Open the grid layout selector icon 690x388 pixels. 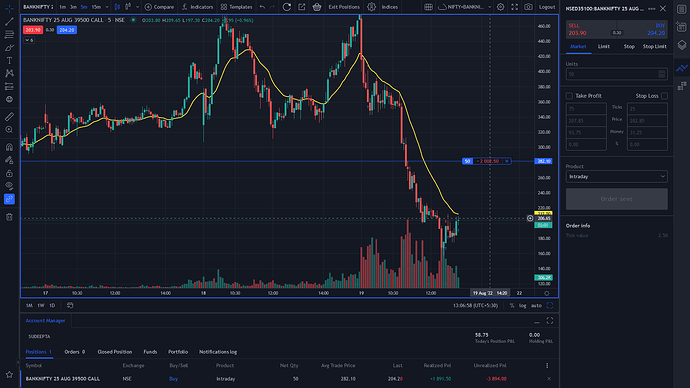click(x=428, y=7)
